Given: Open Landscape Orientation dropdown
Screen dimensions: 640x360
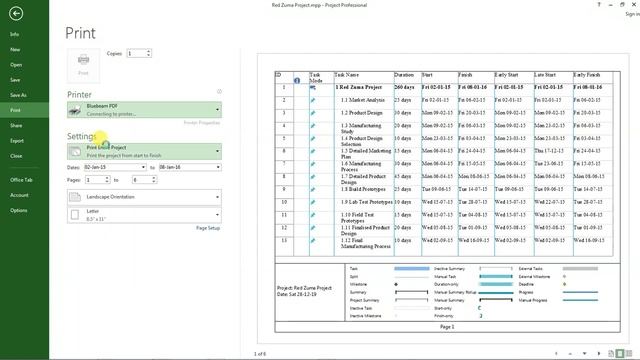Looking at the screenshot, I should click(x=144, y=197).
